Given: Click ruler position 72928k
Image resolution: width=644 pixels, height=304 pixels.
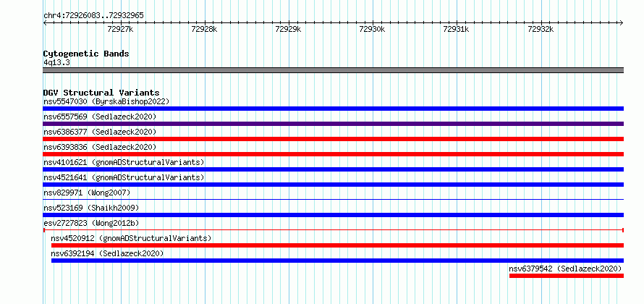Looking at the screenshot, I should pyautogui.click(x=205, y=29).
